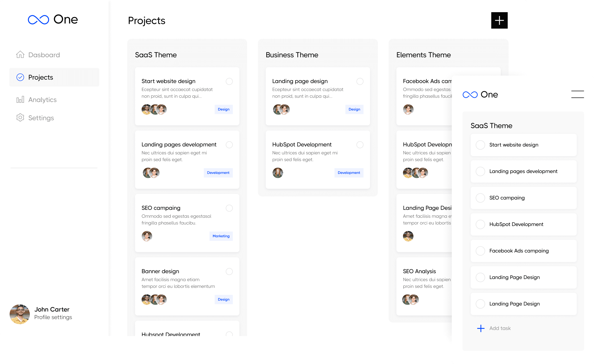This screenshot has height=364, width=594.
Task: Click the One infinity logo in sidebar
Action: tap(38, 20)
